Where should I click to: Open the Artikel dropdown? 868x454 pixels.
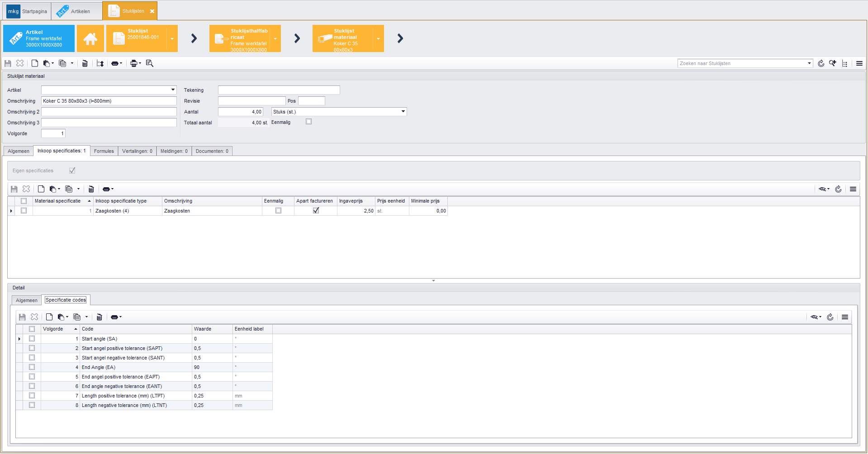pos(173,90)
